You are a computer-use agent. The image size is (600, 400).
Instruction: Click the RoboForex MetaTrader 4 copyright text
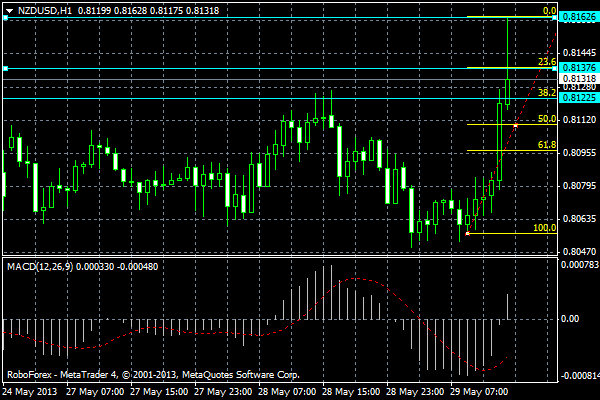[x=153, y=375]
